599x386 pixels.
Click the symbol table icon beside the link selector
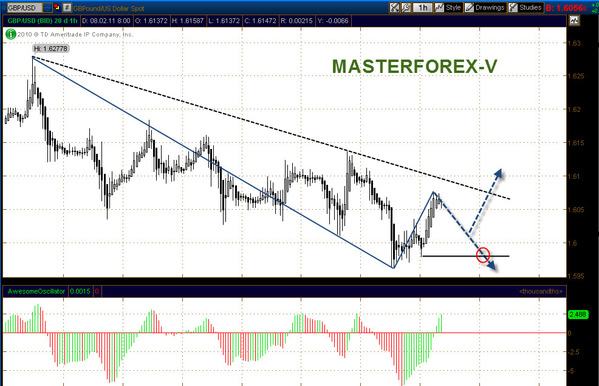coord(67,7)
